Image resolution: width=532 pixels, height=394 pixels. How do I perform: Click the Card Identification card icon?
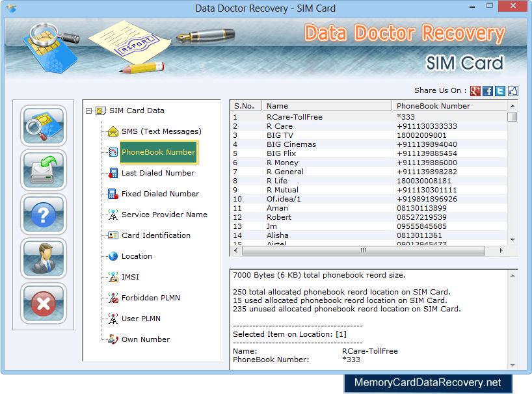point(113,235)
